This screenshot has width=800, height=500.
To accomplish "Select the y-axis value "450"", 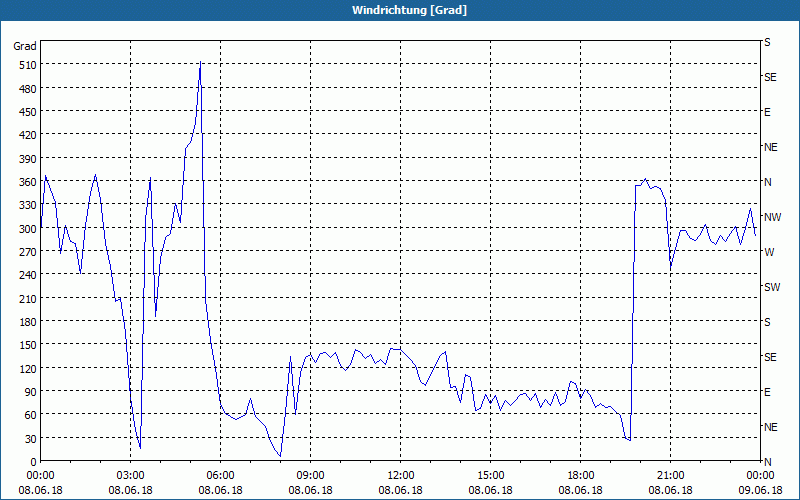I will (x=28, y=112).
